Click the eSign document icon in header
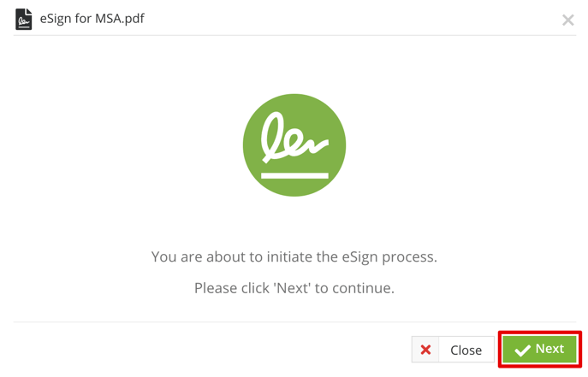Image resolution: width=588 pixels, height=377 pixels. tap(24, 19)
